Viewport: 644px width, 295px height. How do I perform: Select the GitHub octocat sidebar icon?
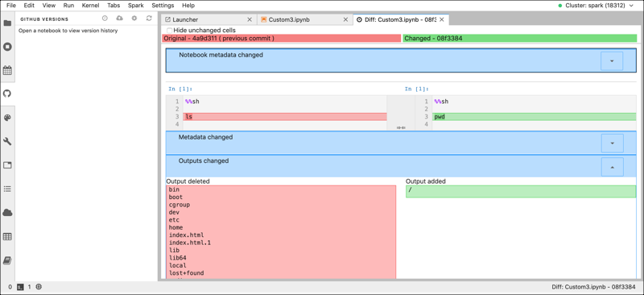[x=7, y=93]
